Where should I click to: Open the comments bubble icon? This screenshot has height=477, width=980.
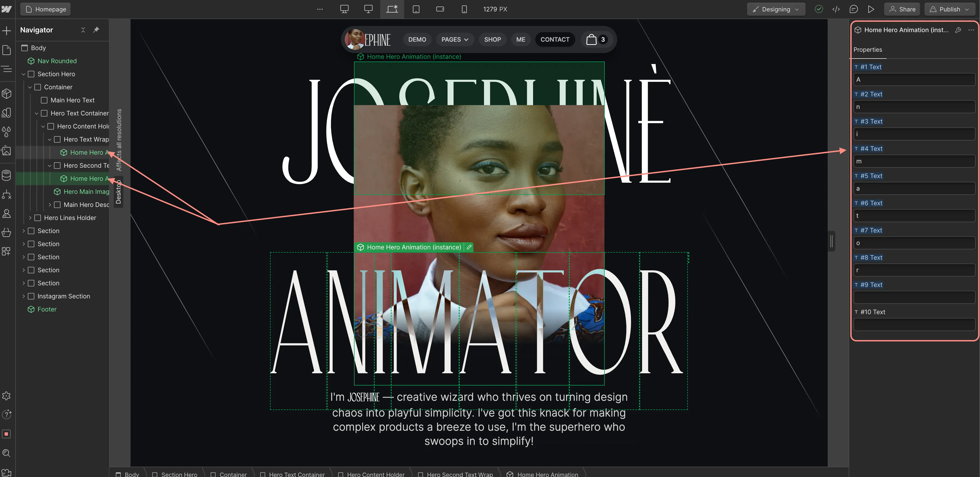pos(853,9)
